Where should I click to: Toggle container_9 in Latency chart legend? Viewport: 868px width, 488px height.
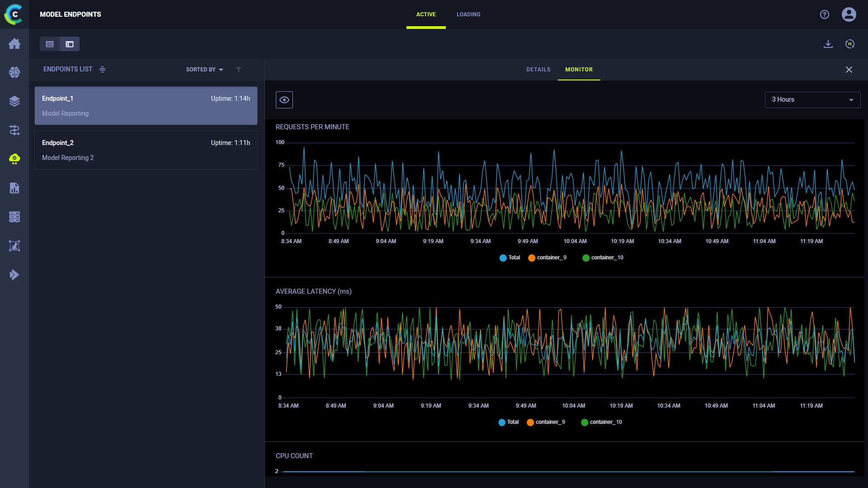[546, 422]
